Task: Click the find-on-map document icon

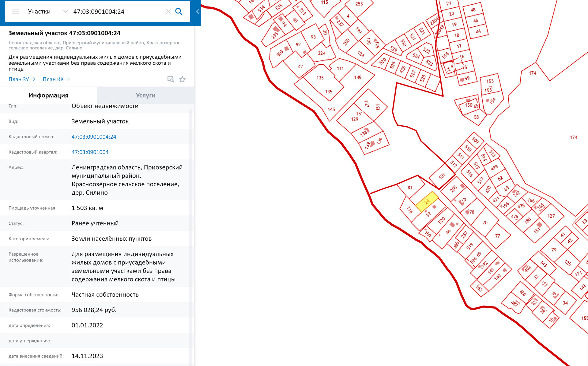Action: coord(171,79)
